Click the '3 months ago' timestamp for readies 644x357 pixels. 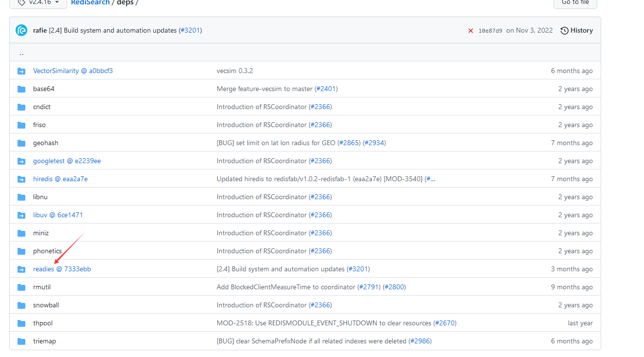click(x=572, y=269)
